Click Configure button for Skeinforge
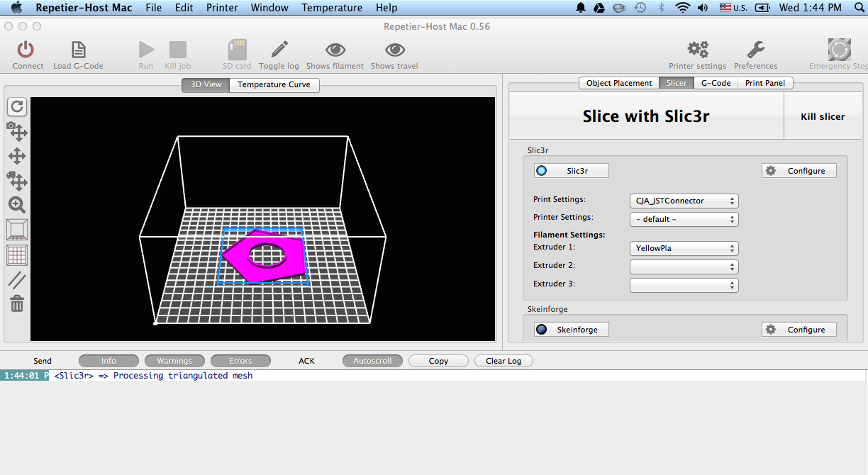 pyautogui.click(x=799, y=330)
